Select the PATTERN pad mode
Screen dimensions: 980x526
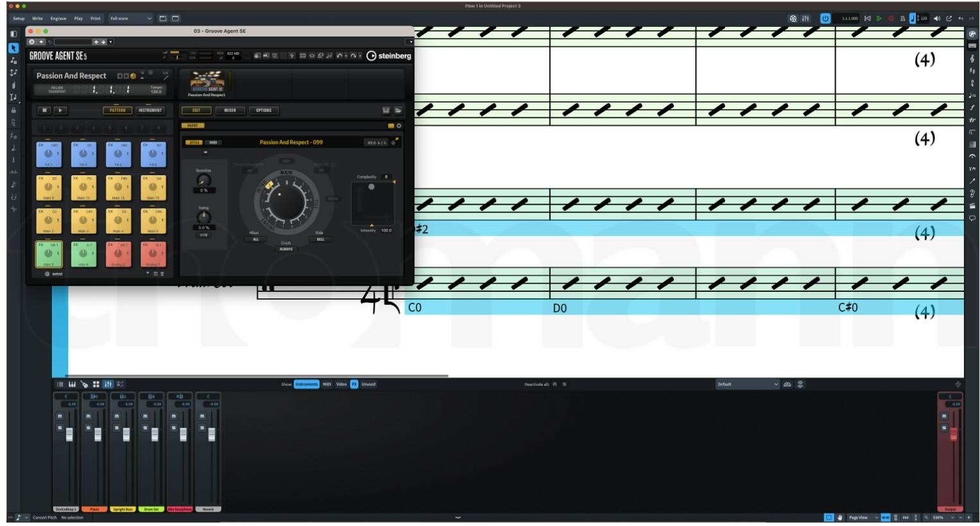[x=117, y=110]
